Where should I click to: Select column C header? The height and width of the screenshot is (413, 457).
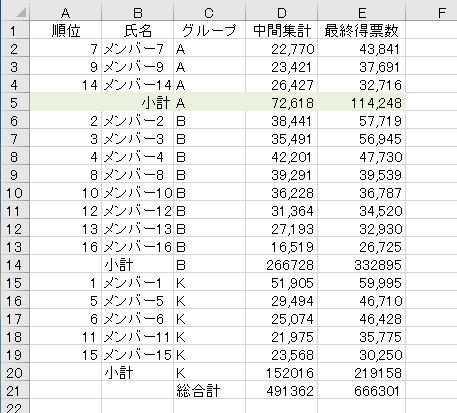coord(209,13)
